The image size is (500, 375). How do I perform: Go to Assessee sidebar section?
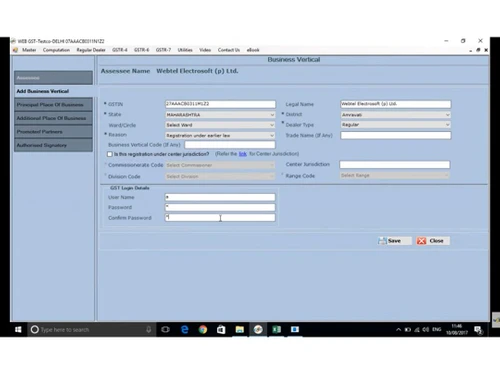click(53, 78)
